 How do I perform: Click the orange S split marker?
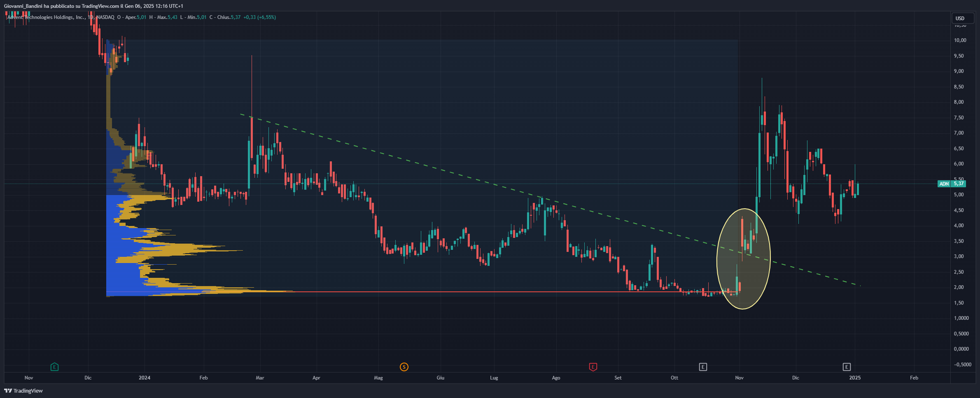404,367
